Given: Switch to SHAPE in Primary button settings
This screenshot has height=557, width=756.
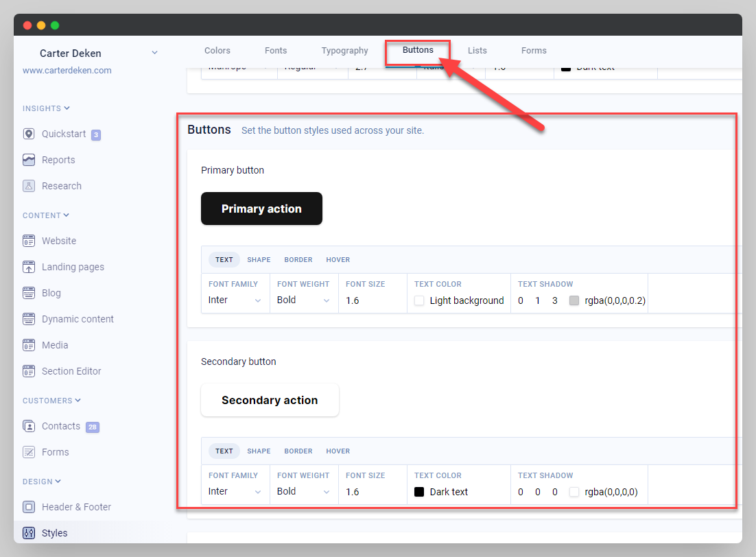Looking at the screenshot, I should tap(259, 260).
